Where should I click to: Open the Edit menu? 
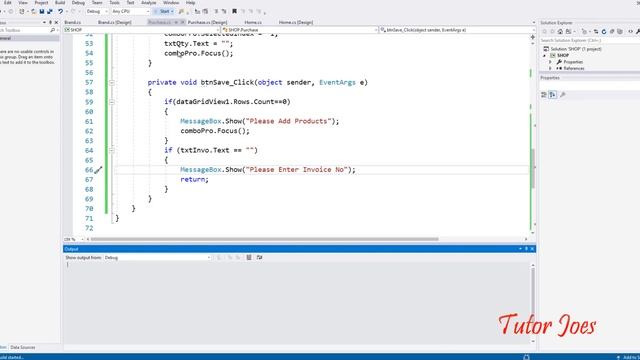(7, 3)
